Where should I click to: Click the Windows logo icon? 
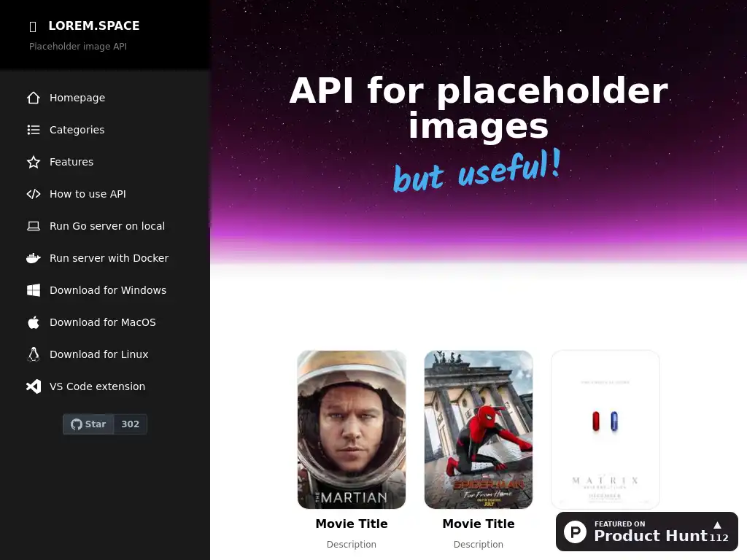pyautogui.click(x=34, y=290)
